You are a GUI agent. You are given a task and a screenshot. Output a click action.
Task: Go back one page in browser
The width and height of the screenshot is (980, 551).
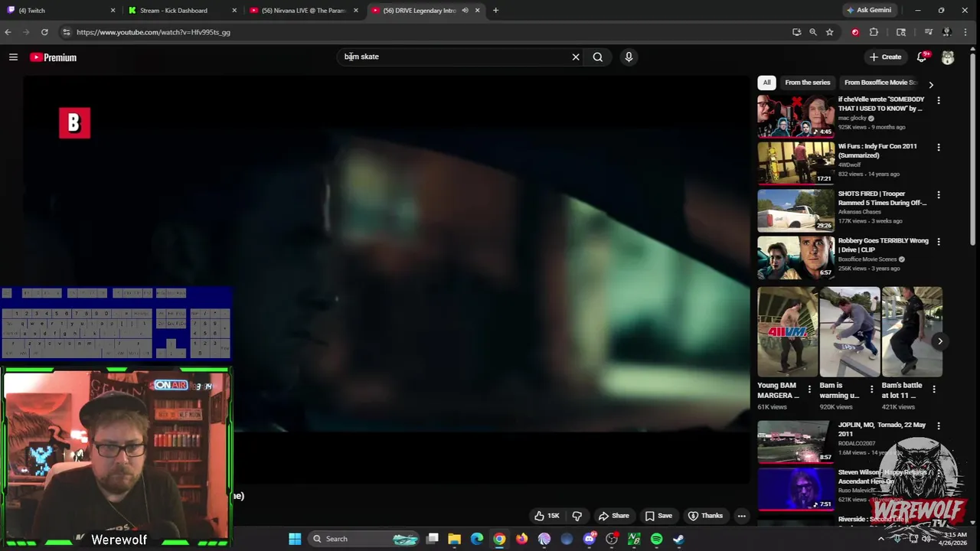coord(8,32)
